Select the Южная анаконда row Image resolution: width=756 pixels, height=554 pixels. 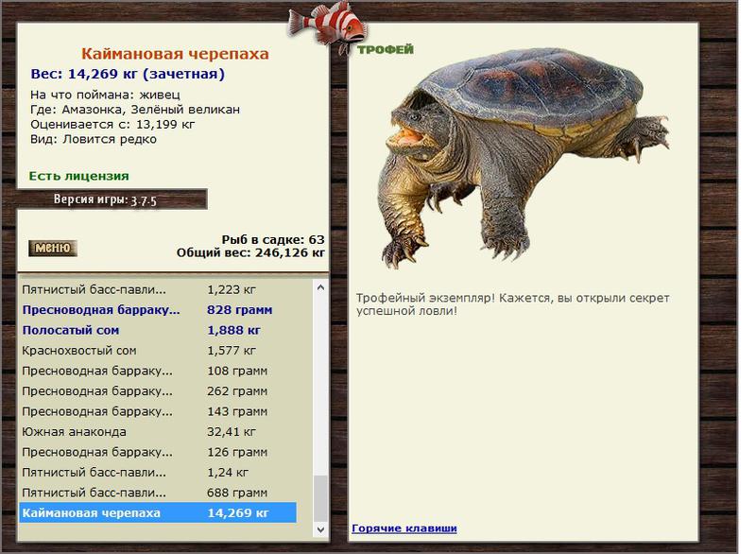click(x=158, y=431)
